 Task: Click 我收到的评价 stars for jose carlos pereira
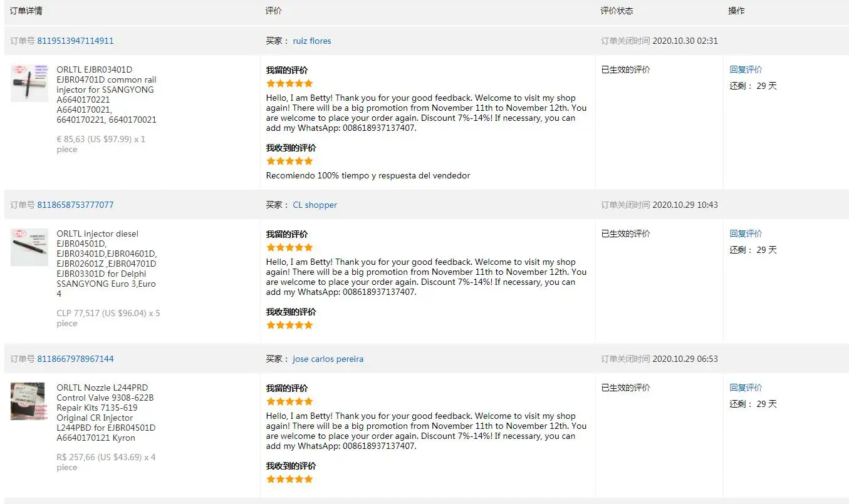(x=289, y=479)
